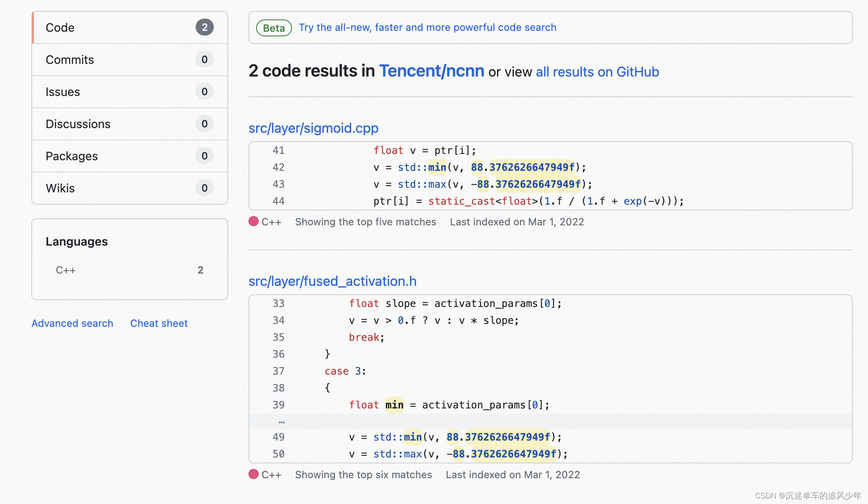This screenshot has width=868, height=504.
Task: Click 'Showing the top six matches' text
Action: [363, 475]
